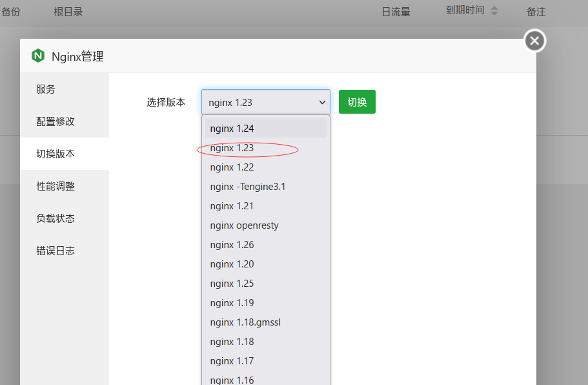Viewport: 588px width, 385px height.
Task: Open the 错误日志 tab
Action: click(x=65, y=250)
